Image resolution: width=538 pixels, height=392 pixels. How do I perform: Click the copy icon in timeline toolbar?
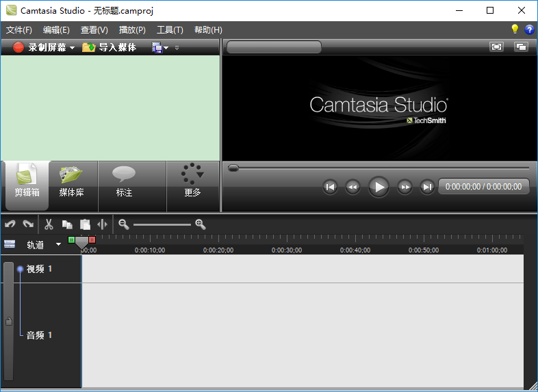tap(67, 224)
